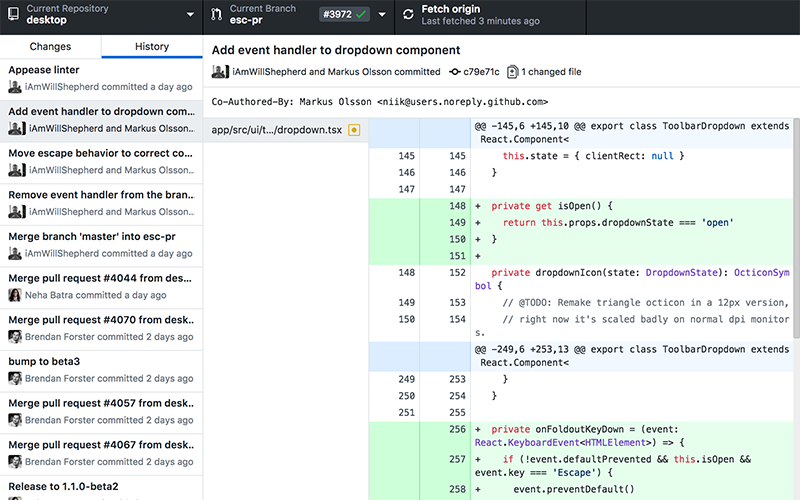
Task: Click modified status icon beside dropdown.tsx
Action: click(354, 130)
